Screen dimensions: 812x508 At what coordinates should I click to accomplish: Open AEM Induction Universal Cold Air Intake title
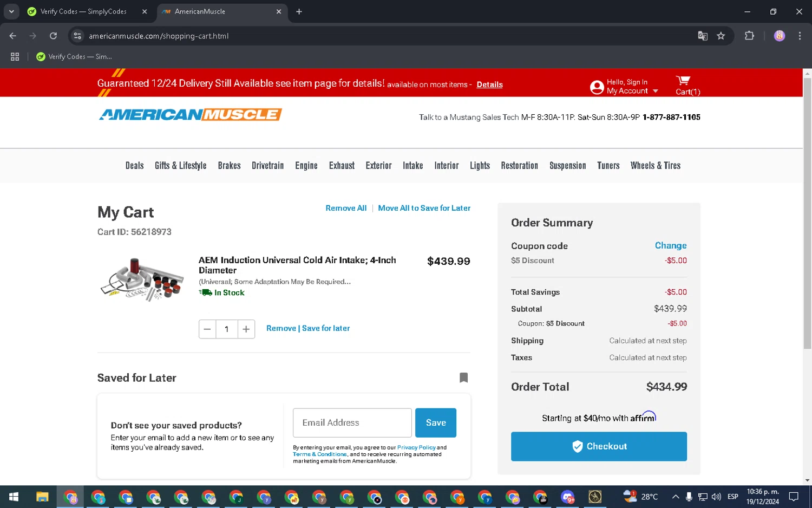tap(297, 265)
